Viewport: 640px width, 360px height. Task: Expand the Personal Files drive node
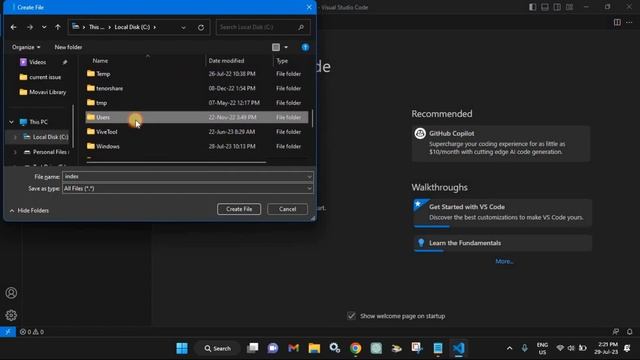(x=15, y=152)
